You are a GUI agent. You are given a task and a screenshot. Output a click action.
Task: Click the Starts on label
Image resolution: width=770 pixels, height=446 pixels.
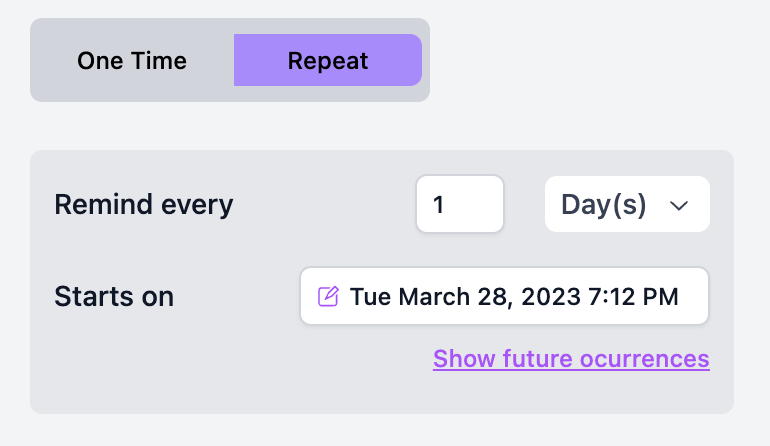pyautogui.click(x=114, y=296)
